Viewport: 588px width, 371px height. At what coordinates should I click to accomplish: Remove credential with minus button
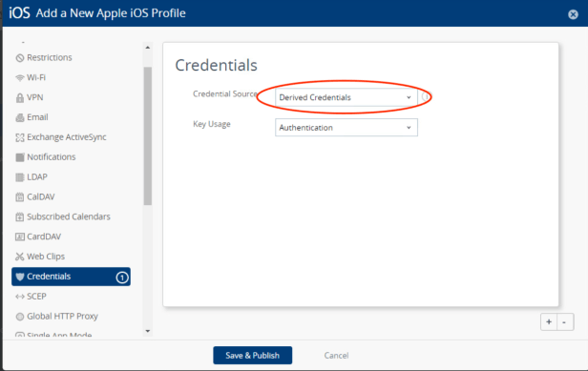(x=564, y=322)
